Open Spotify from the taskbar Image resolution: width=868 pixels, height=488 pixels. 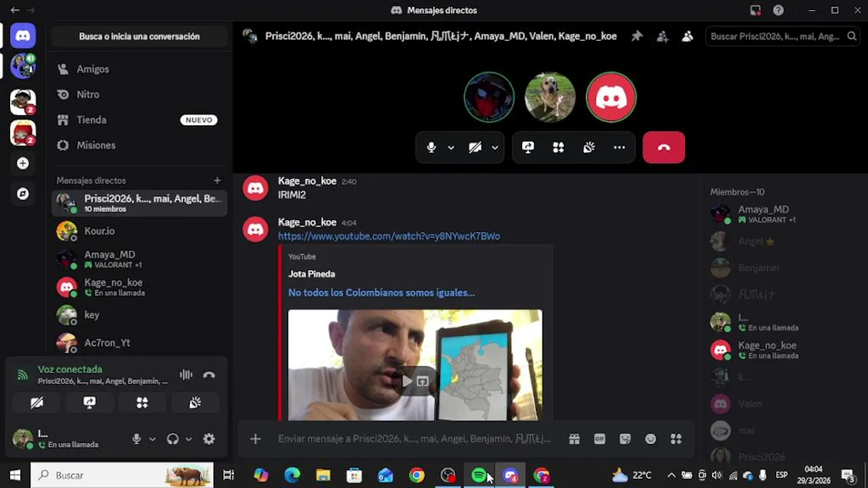479,475
